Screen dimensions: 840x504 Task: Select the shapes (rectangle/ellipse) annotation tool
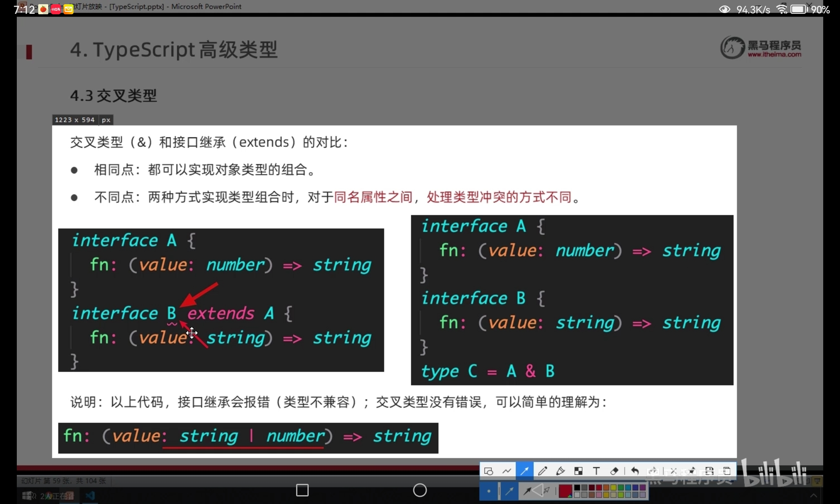(488, 471)
